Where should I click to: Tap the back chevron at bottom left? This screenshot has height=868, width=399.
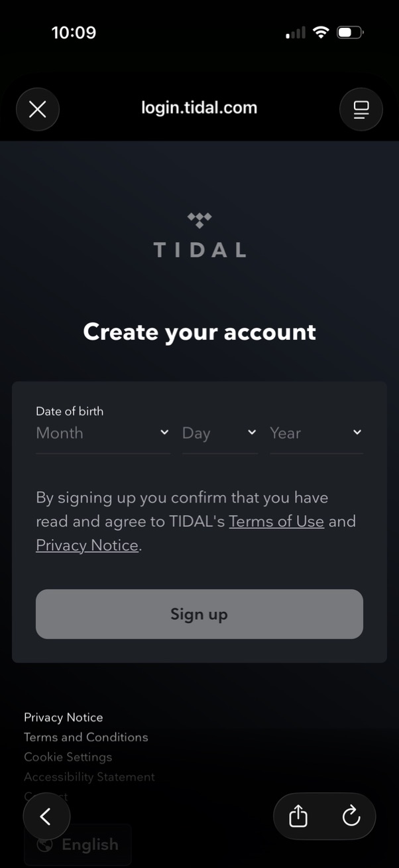(46, 816)
